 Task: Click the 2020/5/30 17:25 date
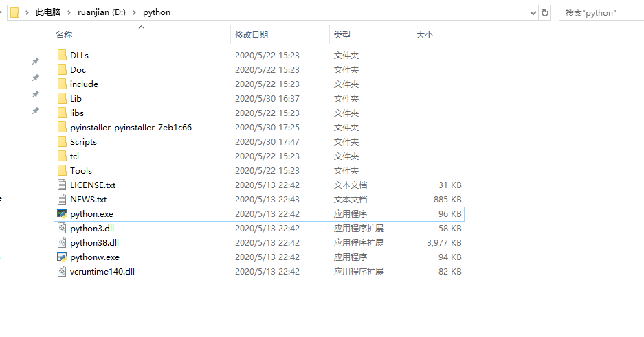267,128
